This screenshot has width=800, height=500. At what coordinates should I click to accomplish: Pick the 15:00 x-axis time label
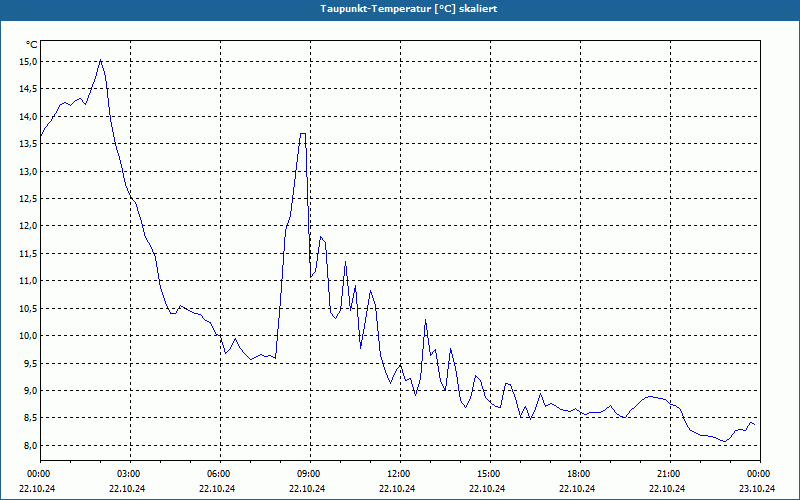pos(488,474)
